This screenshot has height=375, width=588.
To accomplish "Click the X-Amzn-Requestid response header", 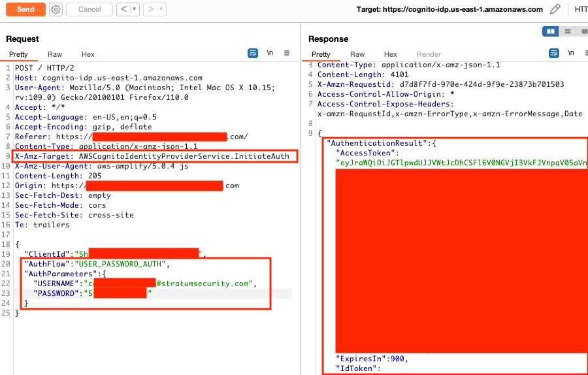I will click(x=440, y=84).
